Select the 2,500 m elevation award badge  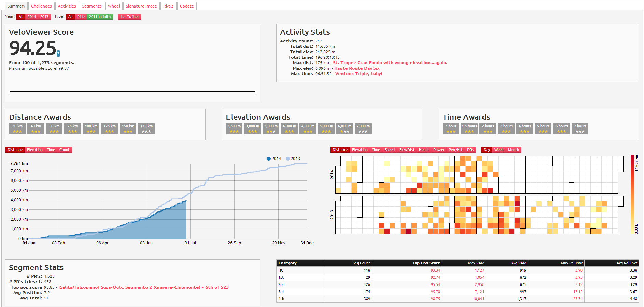coord(234,129)
